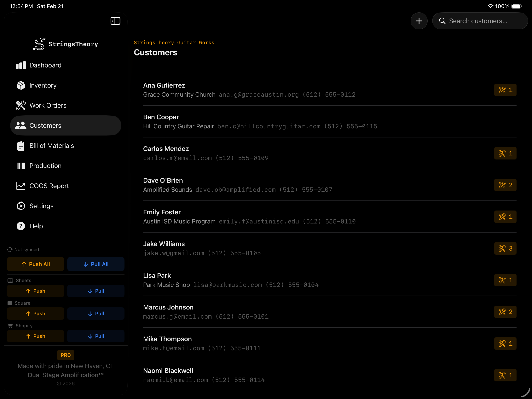The height and width of the screenshot is (399, 532).
Task: Click the Work Orders tools icon
Action: point(21,105)
